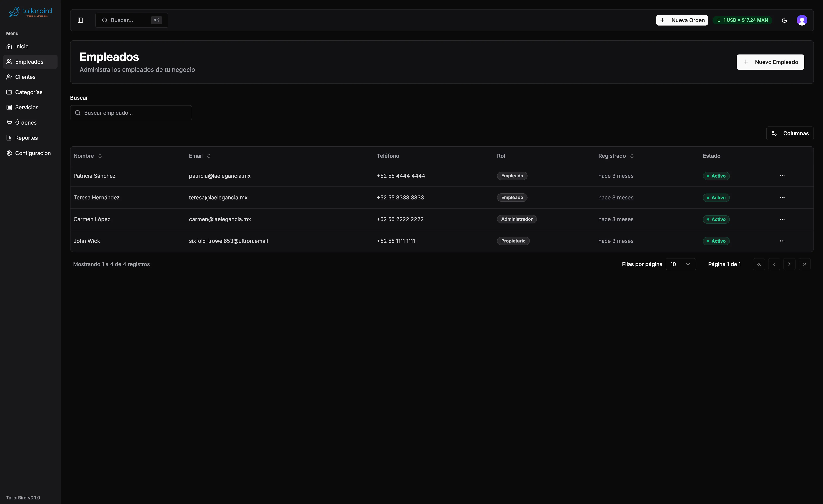Click the tailorbird logo

pos(30,12)
